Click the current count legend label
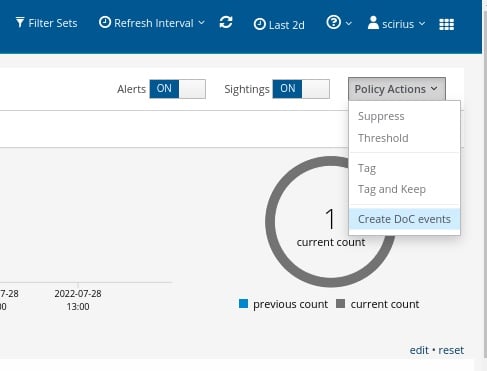 (385, 304)
